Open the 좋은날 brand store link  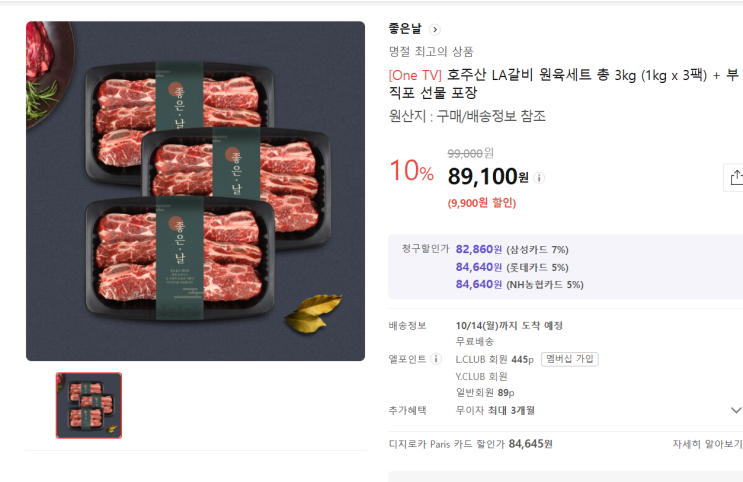(406, 29)
